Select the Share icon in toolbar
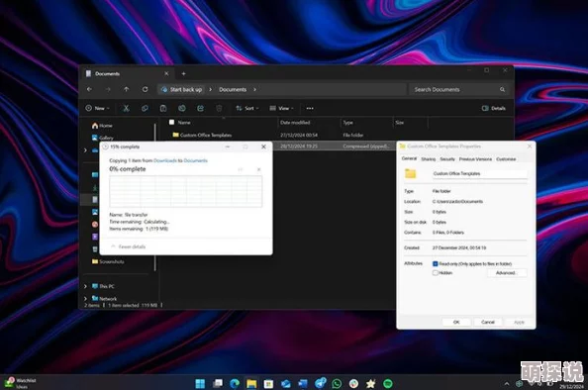The width and height of the screenshot is (588, 390). pos(200,108)
